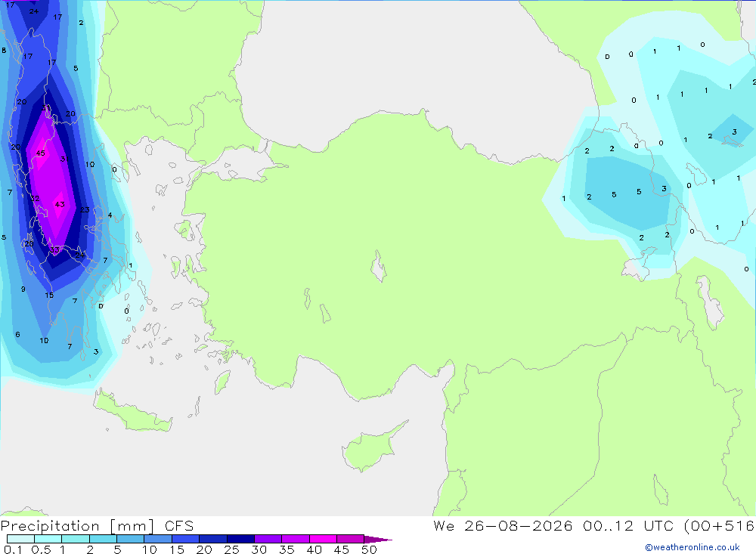Select the 40–45 mm legend color swatch
756x554 pixels.
pyautogui.click(x=323, y=539)
